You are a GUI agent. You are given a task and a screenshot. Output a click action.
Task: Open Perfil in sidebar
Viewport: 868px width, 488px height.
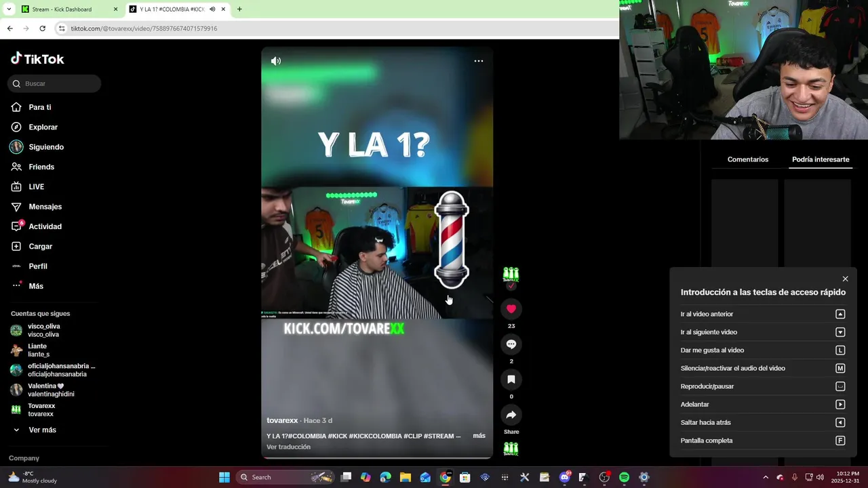pos(38,266)
